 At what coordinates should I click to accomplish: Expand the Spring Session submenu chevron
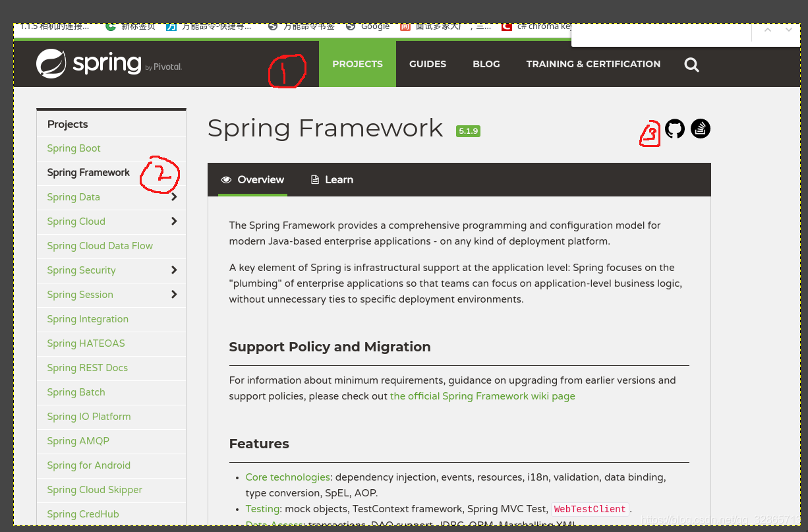[x=174, y=295]
